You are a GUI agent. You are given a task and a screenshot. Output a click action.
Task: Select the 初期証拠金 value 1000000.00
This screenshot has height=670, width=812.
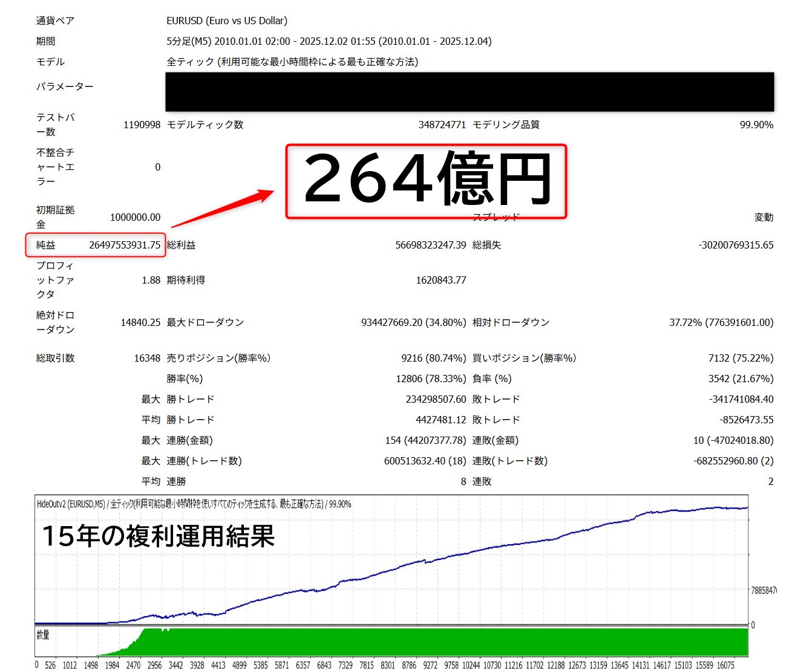coord(135,217)
